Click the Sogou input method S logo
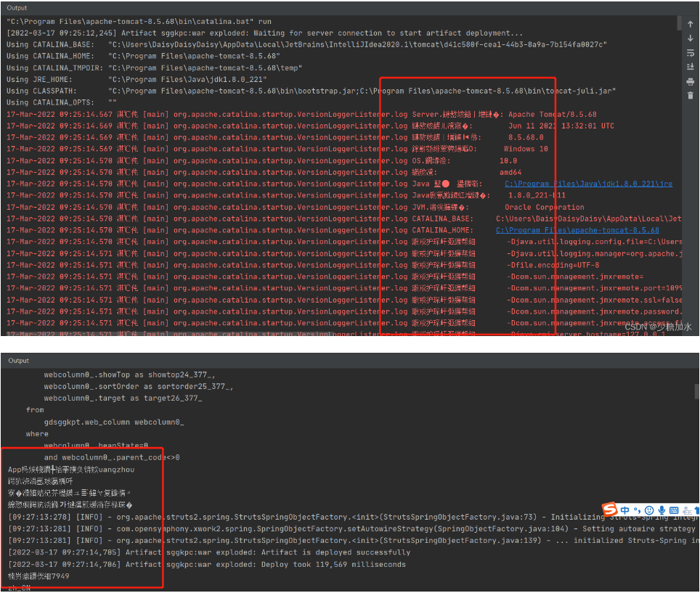This screenshot has height=601, width=700. pyautogui.click(x=610, y=509)
